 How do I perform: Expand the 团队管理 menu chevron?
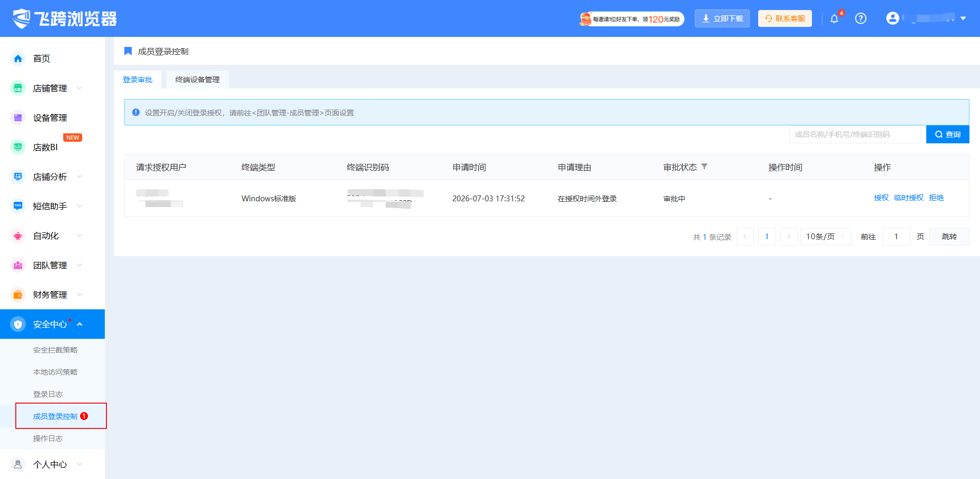click(80, 265)
